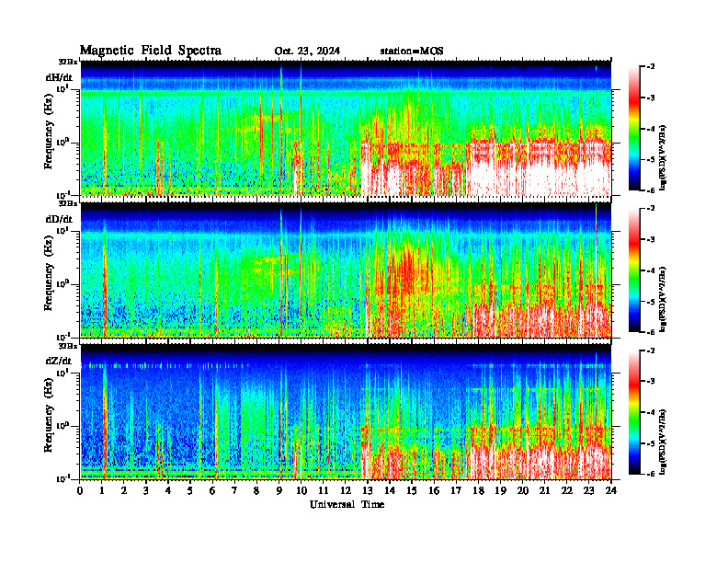Click hour 15 on the Universal Time axis
This screenshot has width=728, height=563.
tap(412, 490)
